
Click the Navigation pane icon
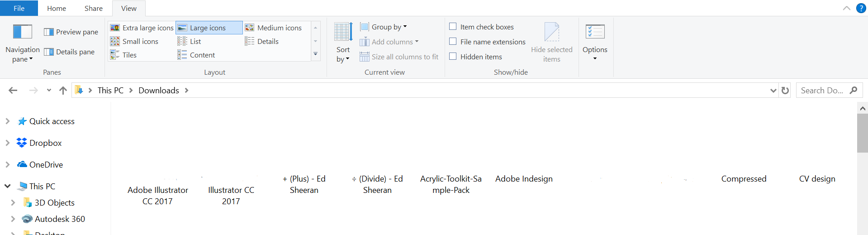click(x=22, y=32)
